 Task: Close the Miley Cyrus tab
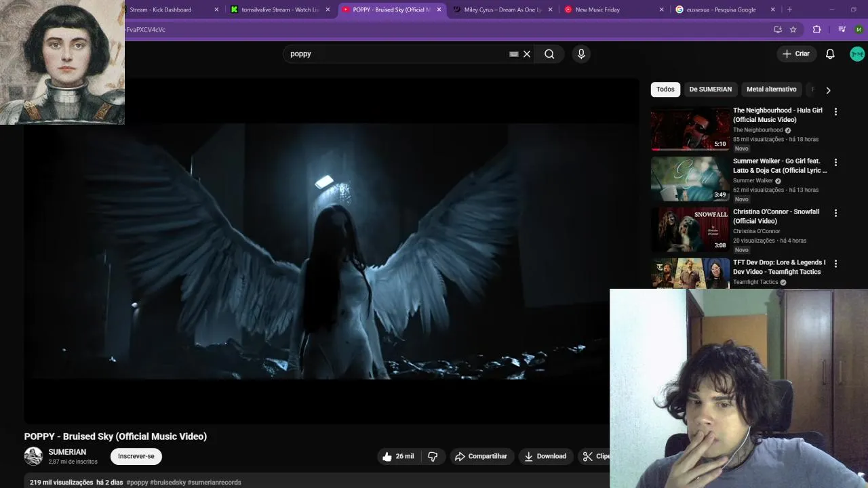[550, 9]
